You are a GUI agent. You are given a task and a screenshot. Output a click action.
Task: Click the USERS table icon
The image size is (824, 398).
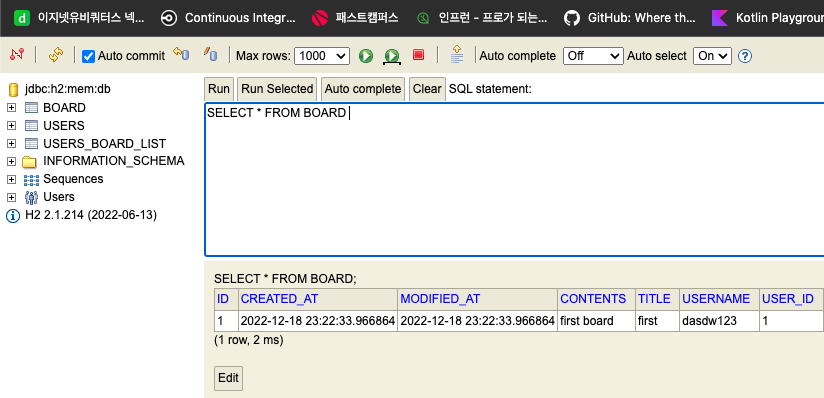[x=32, y=126]
